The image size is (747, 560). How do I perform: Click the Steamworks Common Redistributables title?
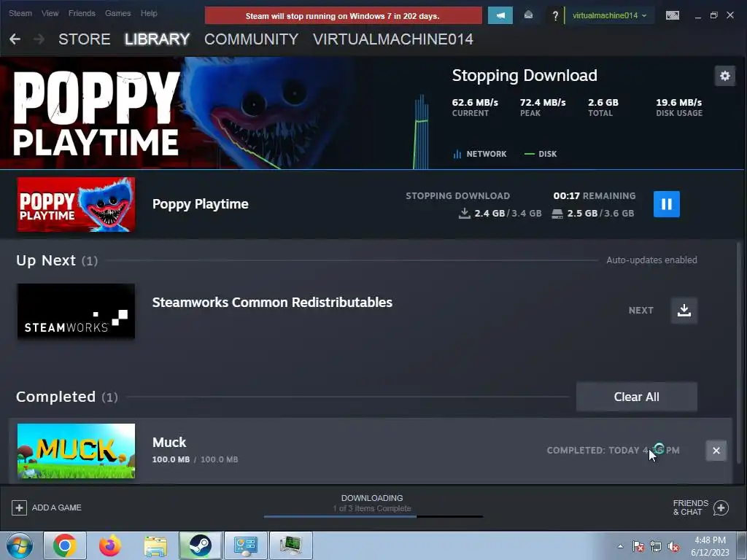(272, 303)
